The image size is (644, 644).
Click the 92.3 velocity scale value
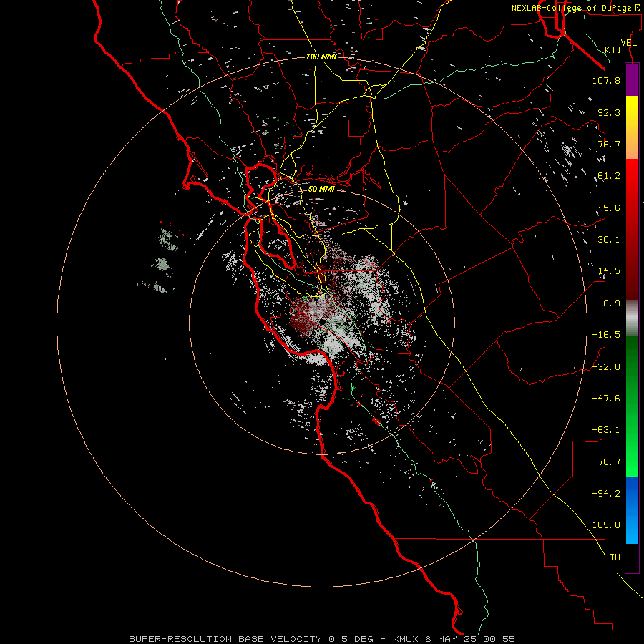pyautogui.click(x=609, y=112)
